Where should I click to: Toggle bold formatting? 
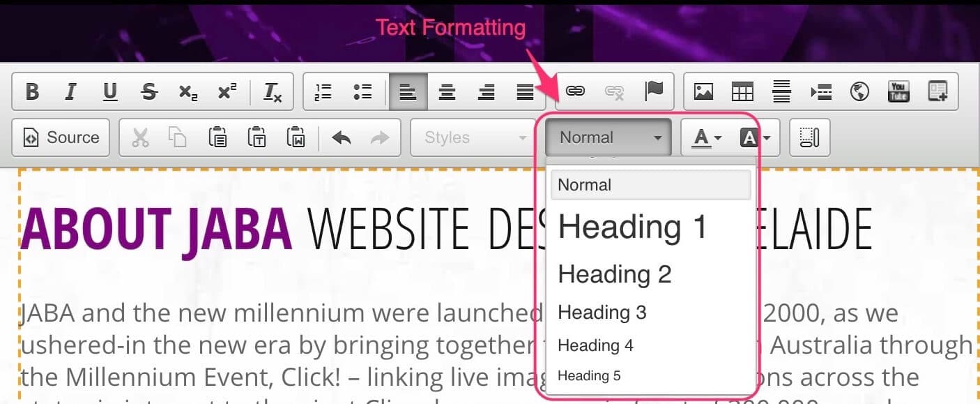tap(32, 91)
